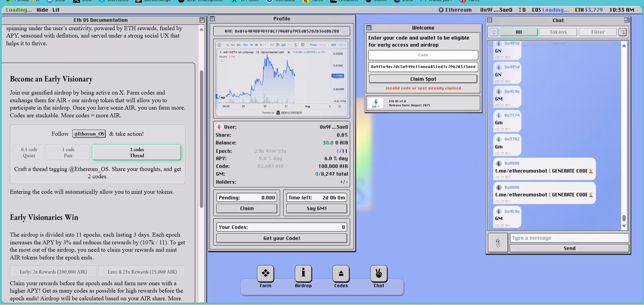Click the Say GM! button
The height and width of the screenshot is (305, 644).
(316, 208)
